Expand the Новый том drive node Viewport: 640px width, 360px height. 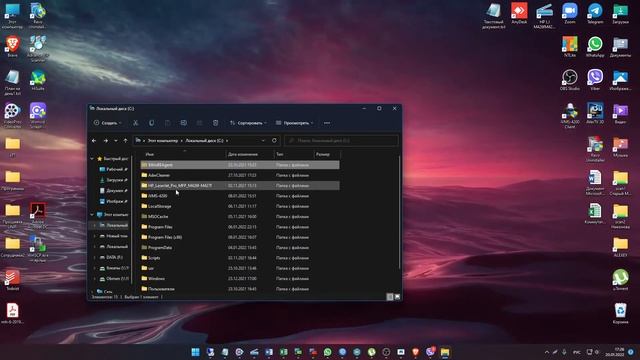pyautogui.click(x=95, y=236)
